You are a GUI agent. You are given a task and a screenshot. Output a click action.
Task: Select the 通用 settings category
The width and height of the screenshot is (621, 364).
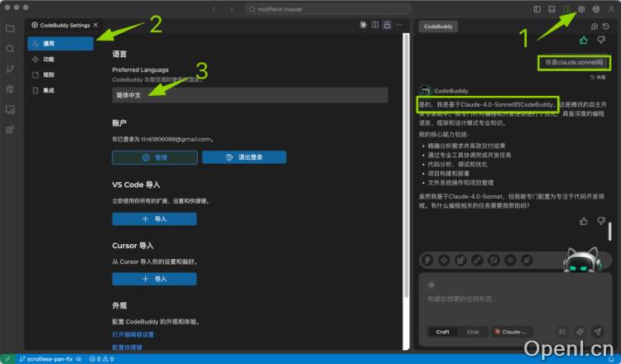tap(60, 44)
